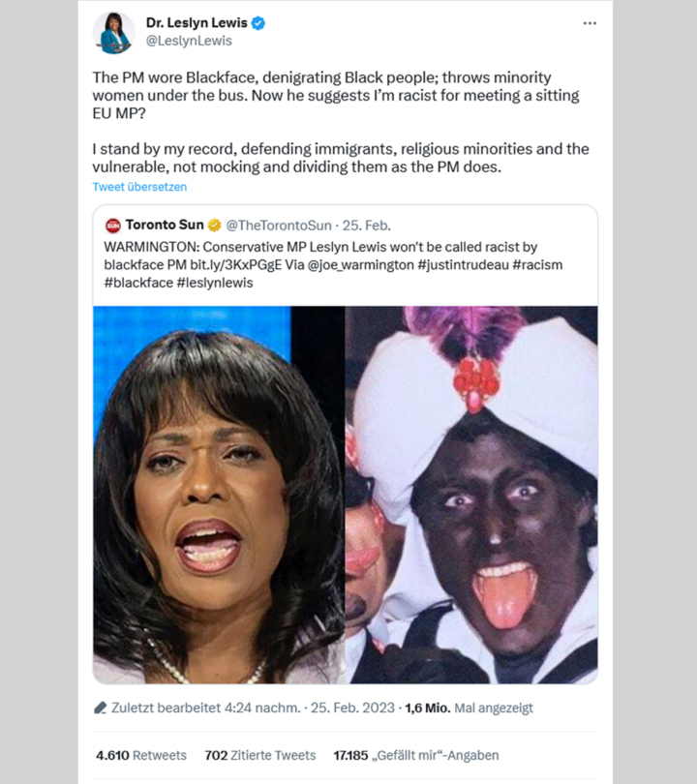View the 17.185 Gefällt mir-Angaben list
697x784 pixels.
coord(416,756)
